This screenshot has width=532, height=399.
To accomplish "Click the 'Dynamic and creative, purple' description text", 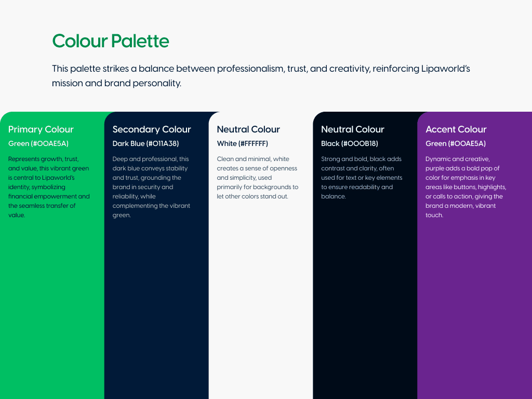I will [466, 187].
